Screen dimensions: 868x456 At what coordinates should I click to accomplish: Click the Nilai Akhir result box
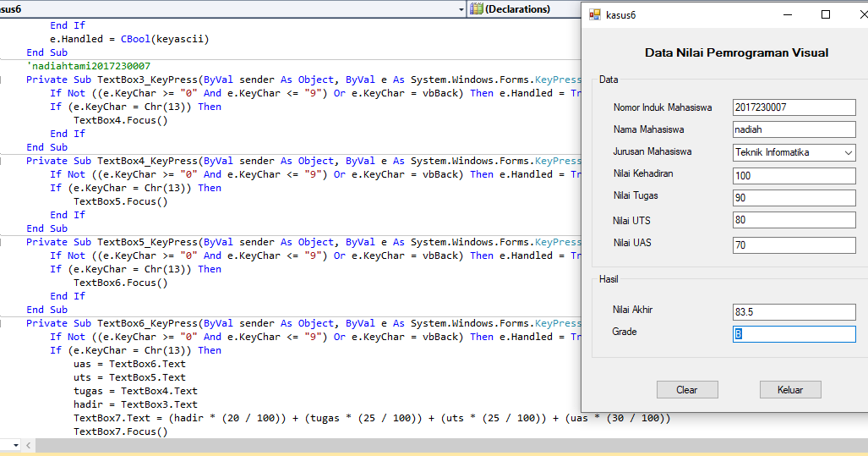pyautogui.click(x=794, y=312)
